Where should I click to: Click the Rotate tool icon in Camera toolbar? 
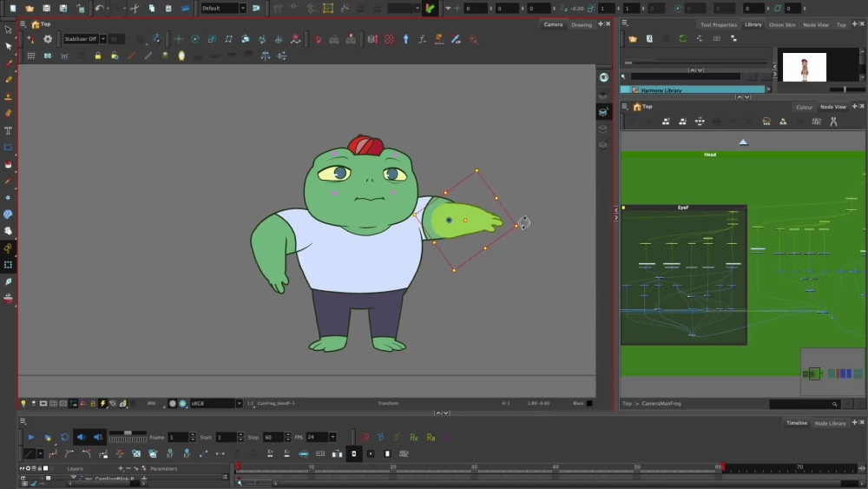pos(195,39)
